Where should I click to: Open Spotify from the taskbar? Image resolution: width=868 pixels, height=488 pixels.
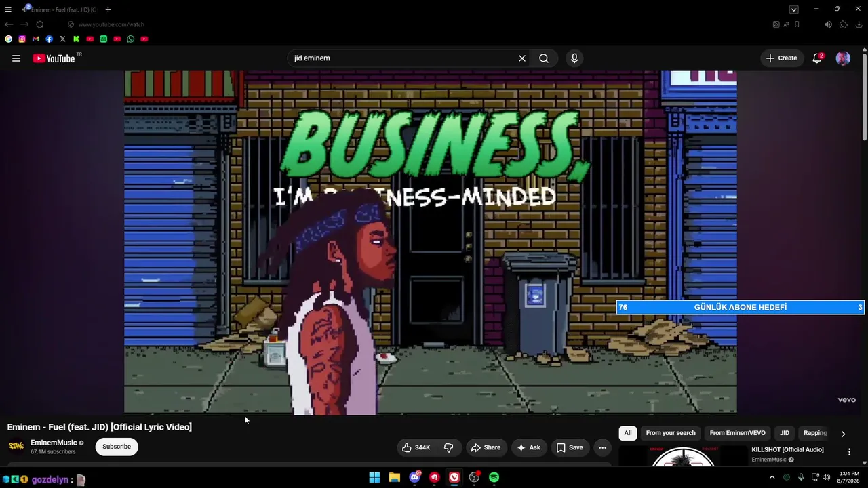pyautogui.click(x=494, y=478)
